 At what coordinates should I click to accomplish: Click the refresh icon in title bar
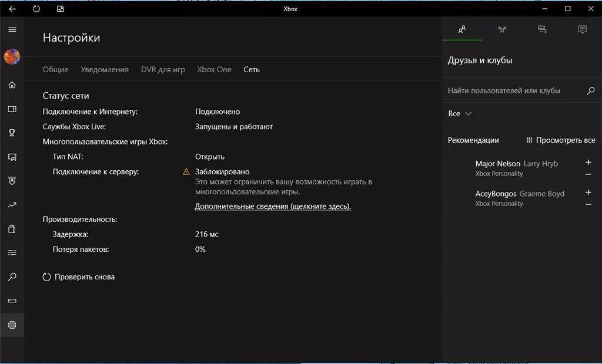coord(36,9)
